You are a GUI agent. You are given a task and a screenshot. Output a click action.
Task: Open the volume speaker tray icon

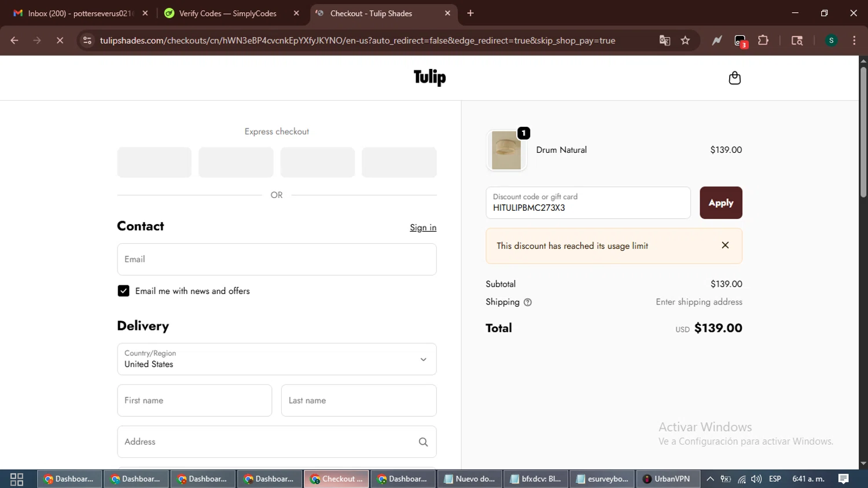[x=756, y=479]
